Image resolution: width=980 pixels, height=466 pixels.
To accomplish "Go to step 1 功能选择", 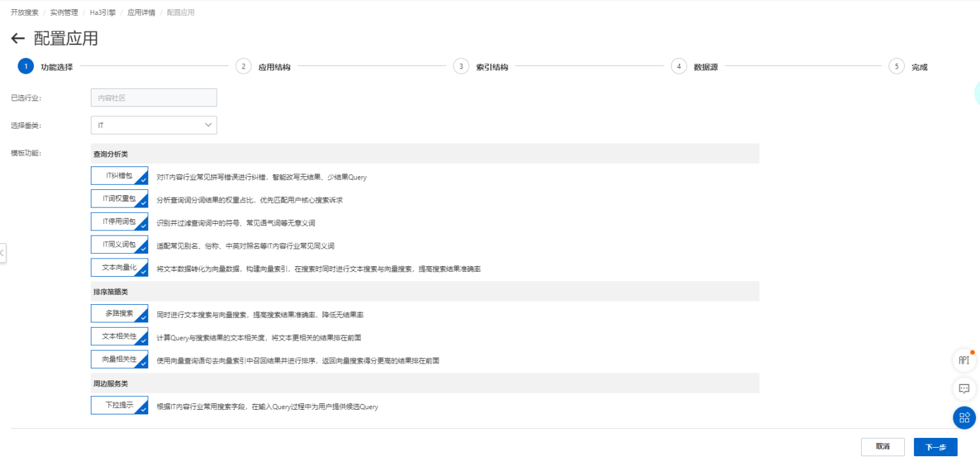I will (x=46, y=67).
